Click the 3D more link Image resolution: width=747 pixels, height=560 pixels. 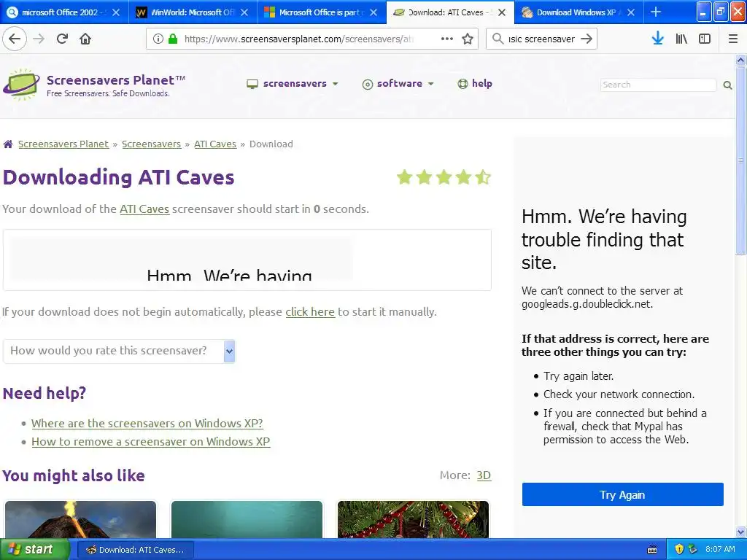(x=484, y=475)
